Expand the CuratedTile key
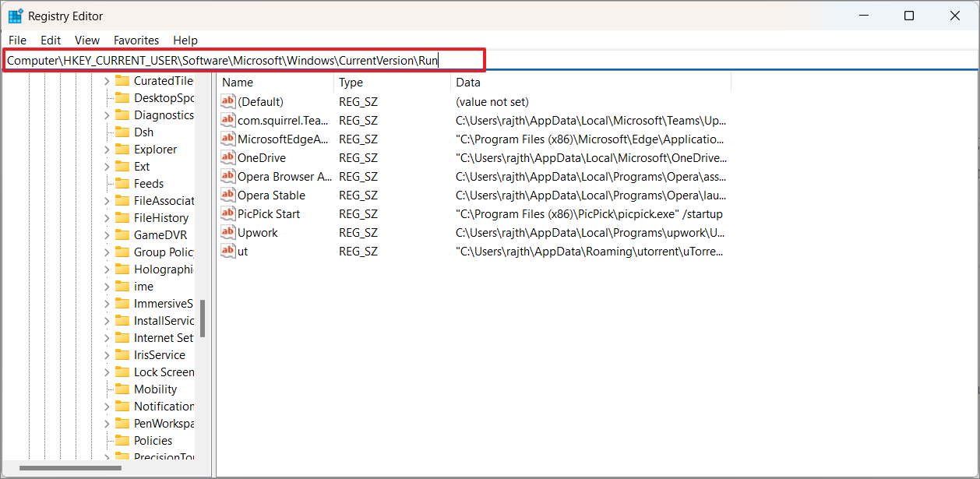The width and height of the screenshot is (980, 479). 107,81
